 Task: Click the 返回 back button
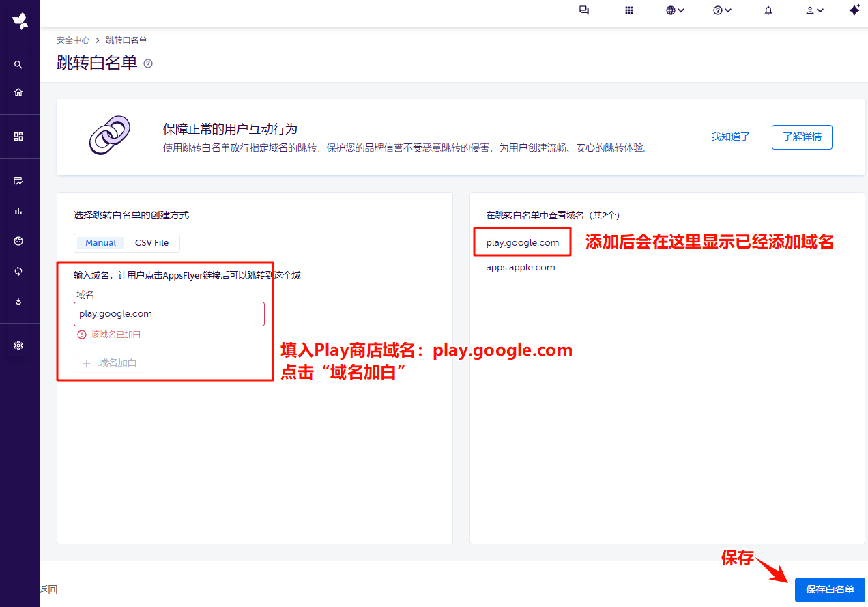48,590
